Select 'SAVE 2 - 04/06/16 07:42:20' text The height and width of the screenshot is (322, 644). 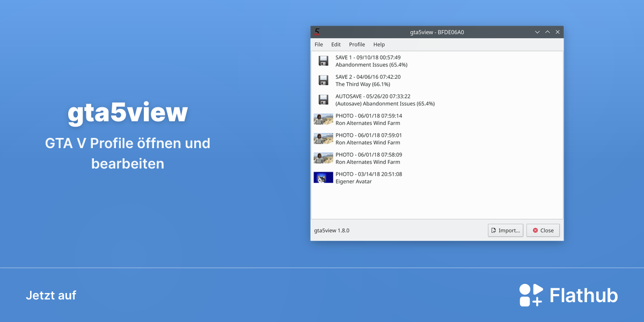[368, 77]
